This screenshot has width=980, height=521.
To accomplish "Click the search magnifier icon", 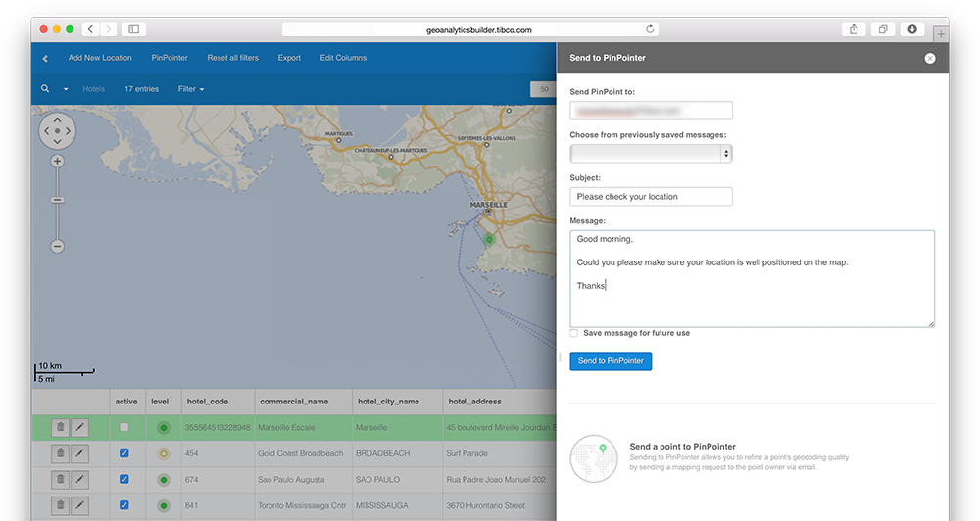I will click(45, 89).
